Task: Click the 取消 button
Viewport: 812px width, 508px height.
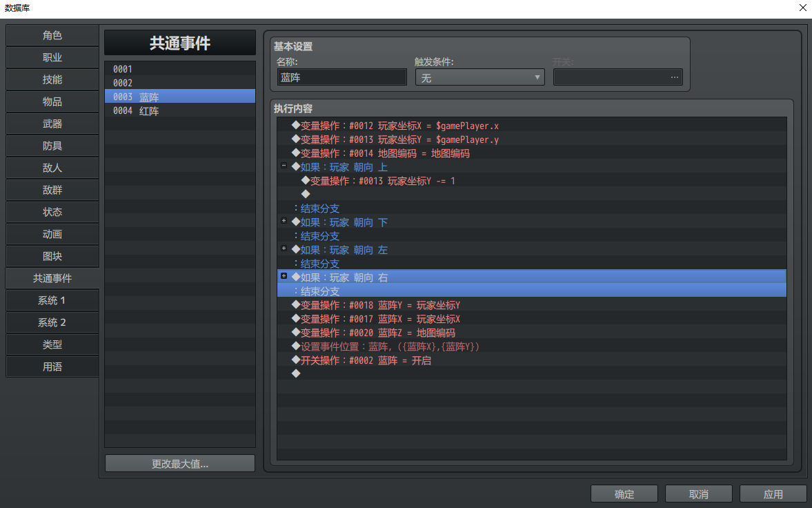Action: [699, 494]
